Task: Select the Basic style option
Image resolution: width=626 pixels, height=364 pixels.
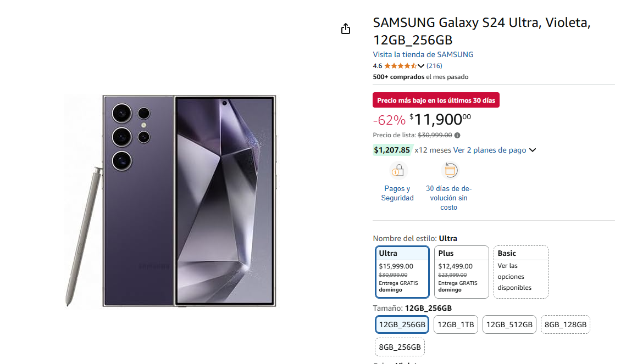Action: (520, 272)
